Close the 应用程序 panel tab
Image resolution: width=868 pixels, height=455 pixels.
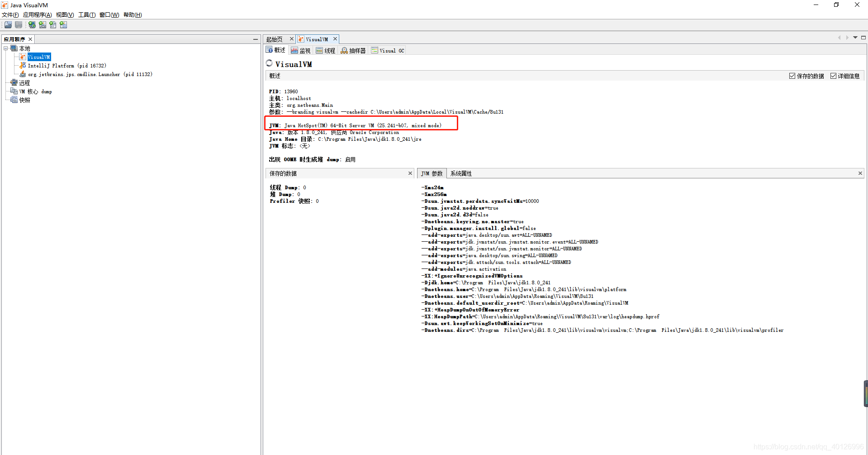tap(30, 39)
